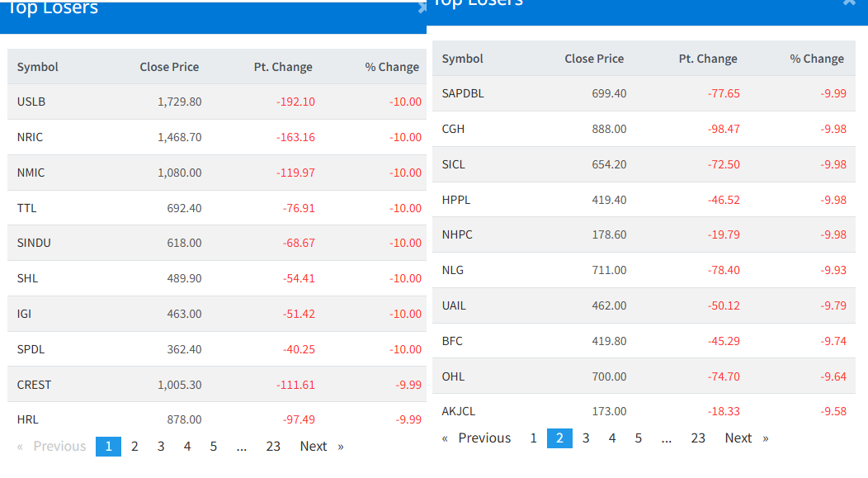This screenshot has width=868, height=478.
Task: Click the Symbol header above USLB
Action: pos(38,67)
